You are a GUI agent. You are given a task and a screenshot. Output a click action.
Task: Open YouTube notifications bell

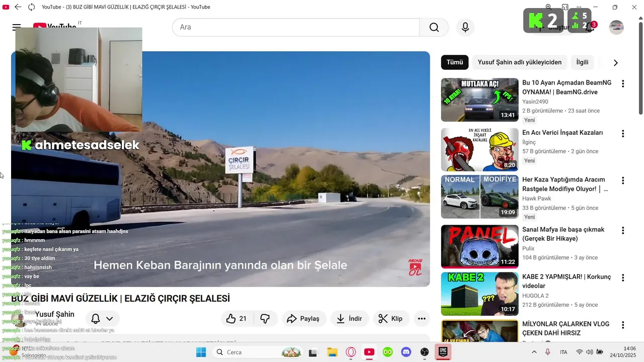590,27
